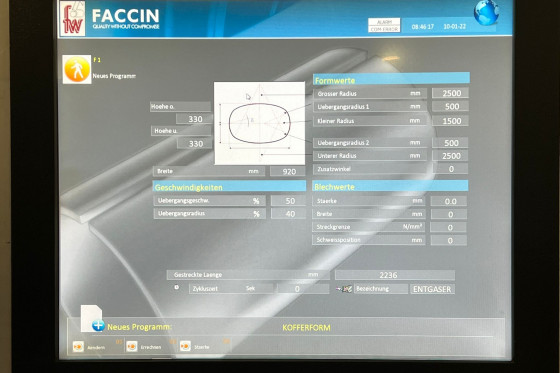Select the Uebergangsgeschw. percent value 50
Image resolution: width=560 pixels, height=373 pixels.
click(289, 201)
